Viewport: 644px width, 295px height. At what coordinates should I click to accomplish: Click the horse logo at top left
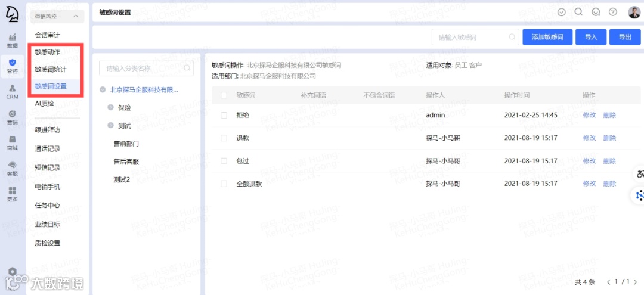(x=13, y=15)
